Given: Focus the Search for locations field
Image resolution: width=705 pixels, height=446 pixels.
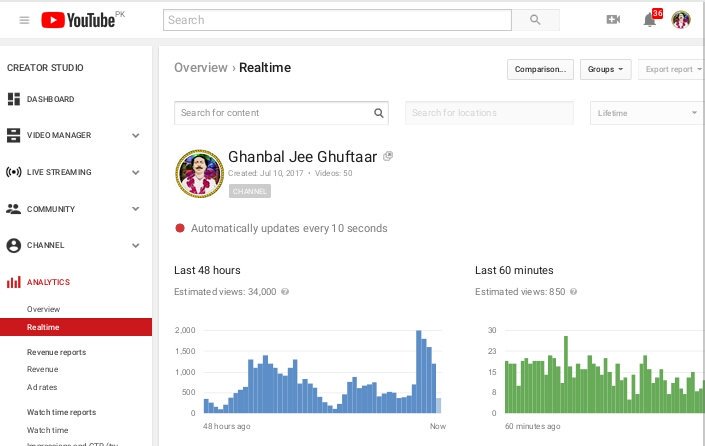Looking at the screenshot, I should click(x=489, y=113).
